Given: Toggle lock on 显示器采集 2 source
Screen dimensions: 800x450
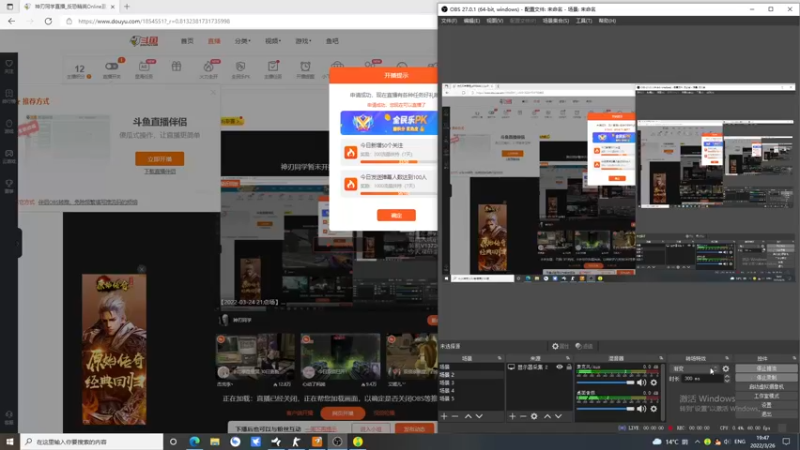Looking at the screenshot, I should [569, 367].
